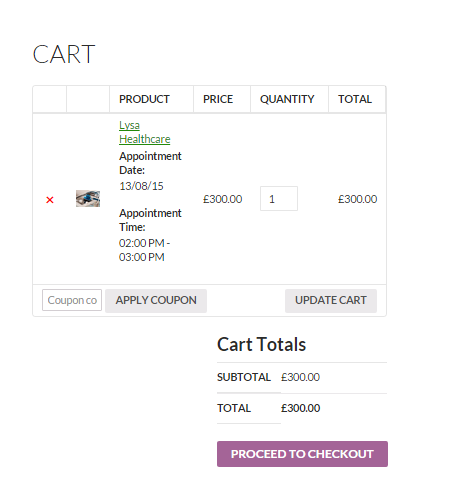Screen dimensions: 471x479
Task: Select the appointment time 02:00 PM - 03:00 PM
Action: point(144,250)
